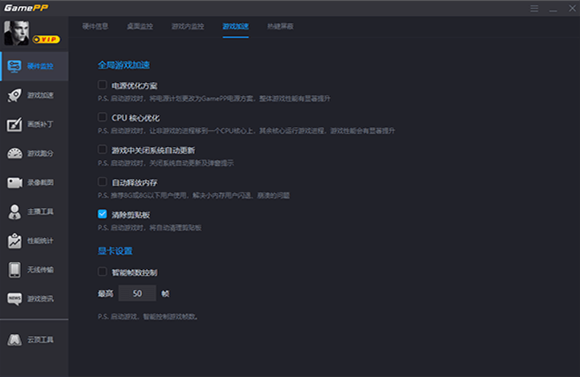The width and height of the screenshot is (580, 377).
Task: Click the 全局游戏加速 section heading
Action: click(124, 65)
